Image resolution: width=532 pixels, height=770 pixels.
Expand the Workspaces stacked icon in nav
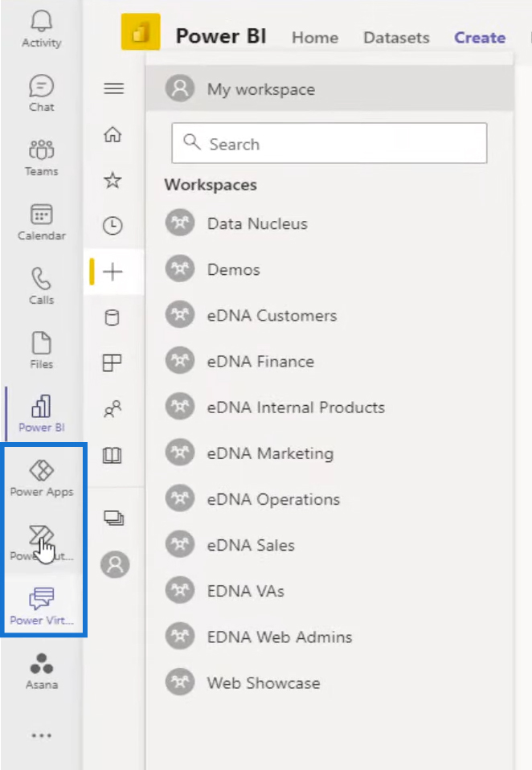pyautogui.click(x=114, y=518)
